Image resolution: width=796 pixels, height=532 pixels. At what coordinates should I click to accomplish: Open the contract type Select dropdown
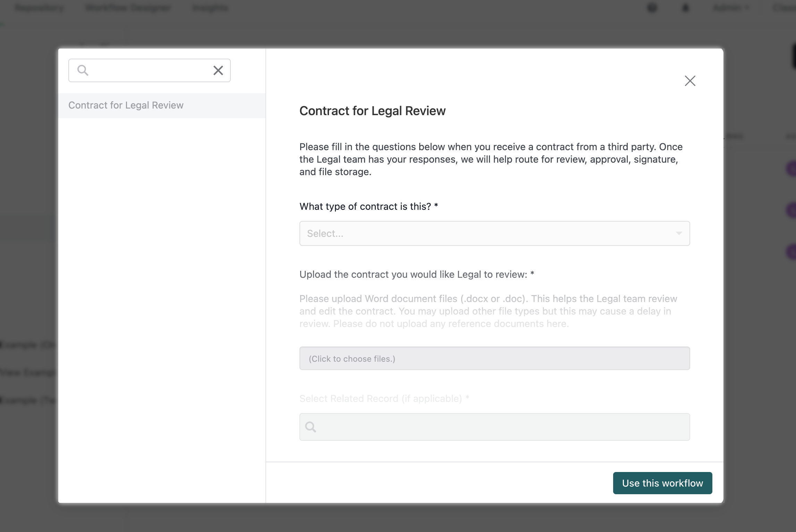pos(494,233)
